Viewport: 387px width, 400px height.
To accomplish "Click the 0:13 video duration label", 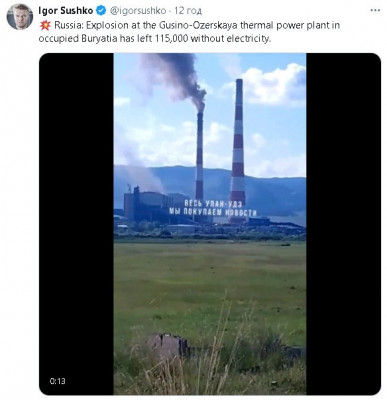I will click(58, 381).
